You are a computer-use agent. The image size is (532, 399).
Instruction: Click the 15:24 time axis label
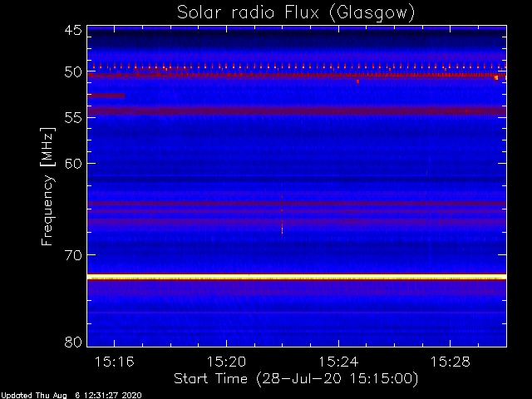click(x=338, y=362)
